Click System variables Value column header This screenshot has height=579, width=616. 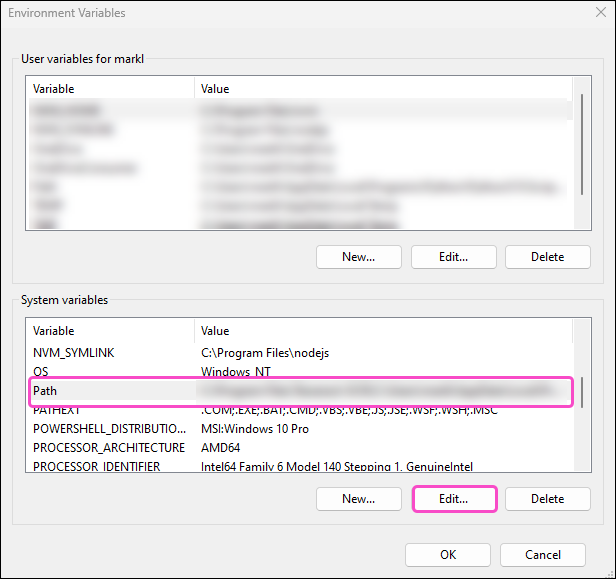point(383,331)
